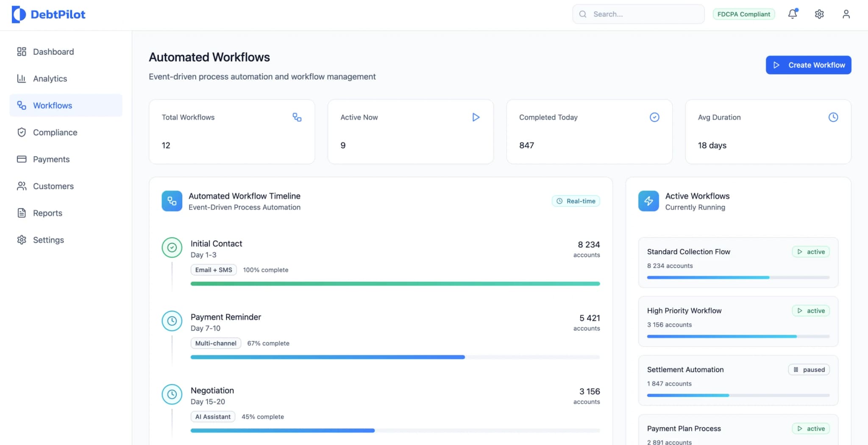868x445 pixels.
Task: Click the FDCPA Compliant badge
Action: click(743, 14)
